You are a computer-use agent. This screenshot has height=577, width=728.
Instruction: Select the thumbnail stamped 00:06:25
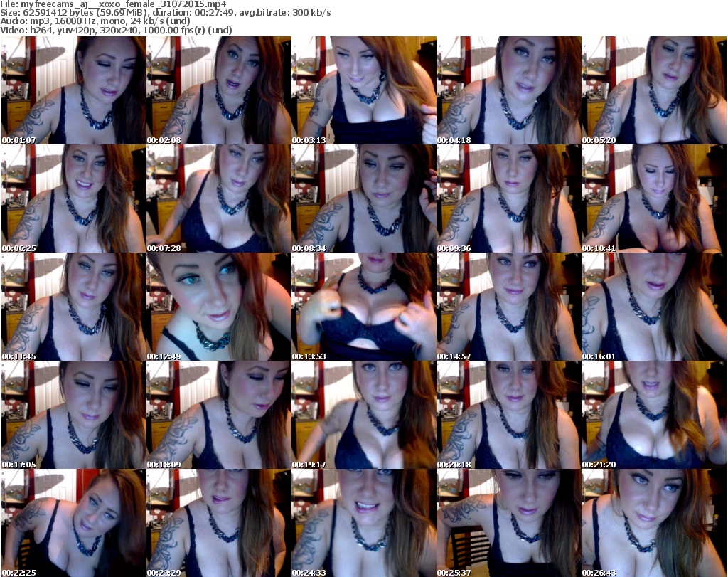pos(74,198)
